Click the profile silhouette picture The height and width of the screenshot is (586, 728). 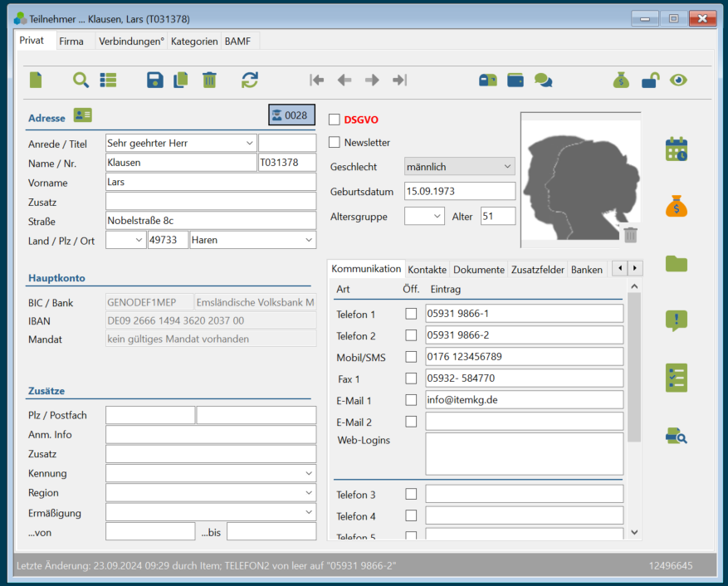coord(580,181)
